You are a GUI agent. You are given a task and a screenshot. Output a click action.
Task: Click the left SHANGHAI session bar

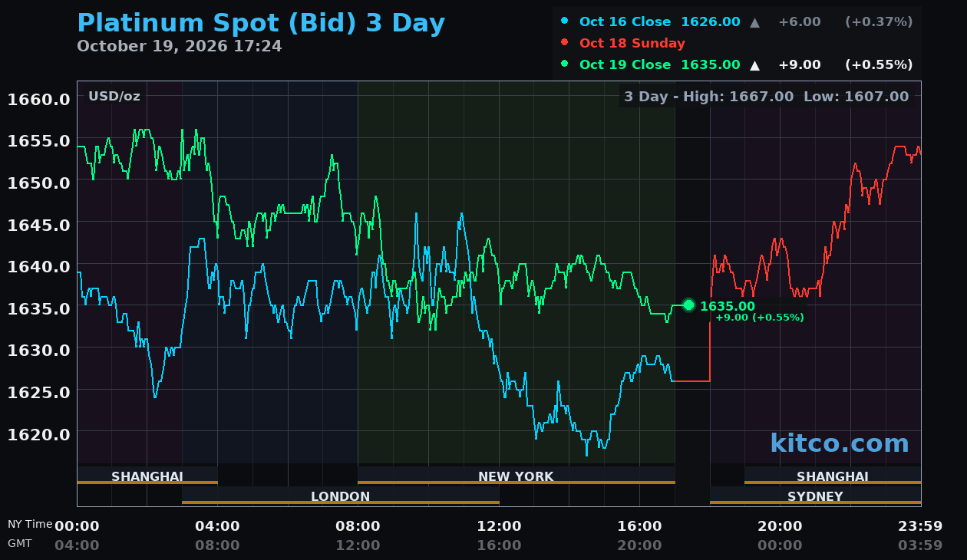pyautogui.click(x=147, y=476)
